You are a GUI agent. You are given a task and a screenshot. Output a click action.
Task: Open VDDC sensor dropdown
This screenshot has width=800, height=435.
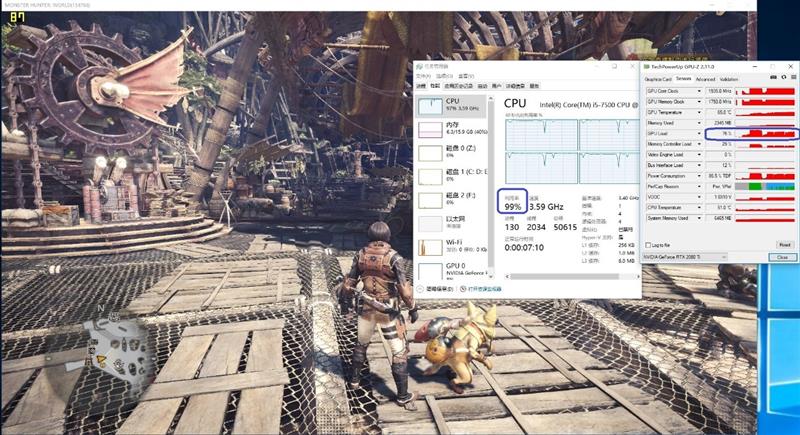click(x=699, y=197)
